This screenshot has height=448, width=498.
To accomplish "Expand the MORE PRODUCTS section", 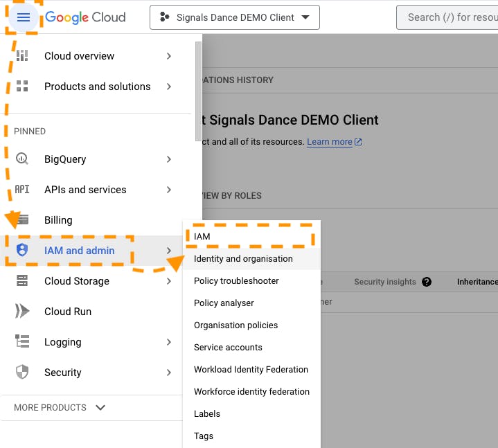I will tap(60, 407).
